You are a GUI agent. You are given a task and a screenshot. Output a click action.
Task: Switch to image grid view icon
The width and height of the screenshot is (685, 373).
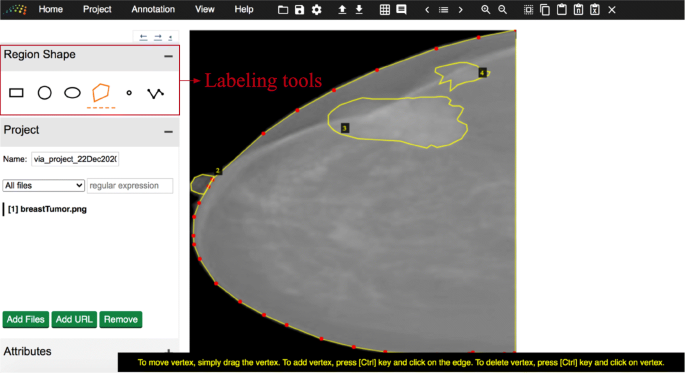pos(385,10)
